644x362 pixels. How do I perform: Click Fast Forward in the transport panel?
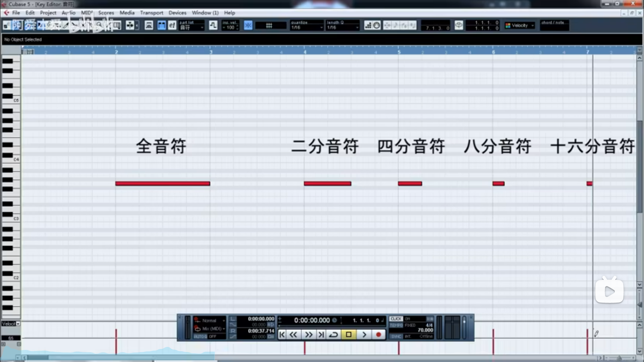coord(308,335)
